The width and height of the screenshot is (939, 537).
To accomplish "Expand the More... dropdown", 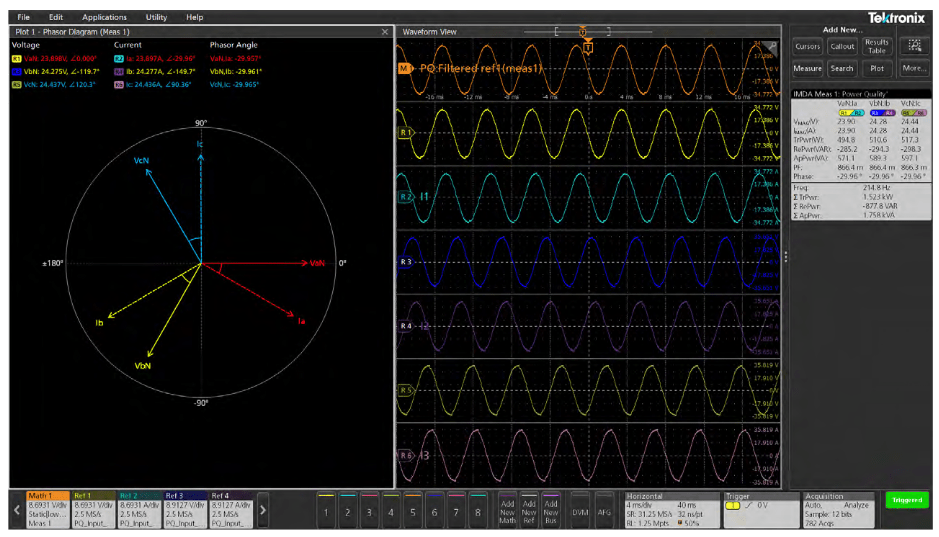I will (x=913, y=69).
